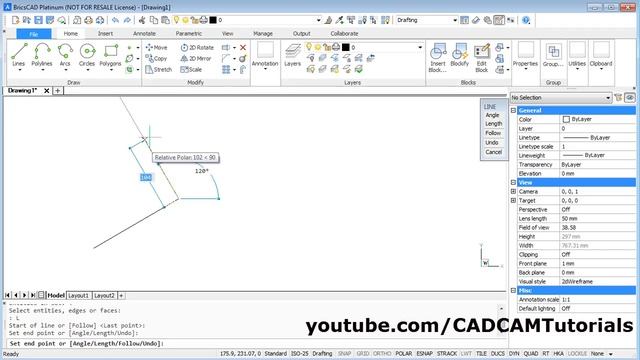
Task: Add a new drawing tab with plus
Action: point(58,91)
